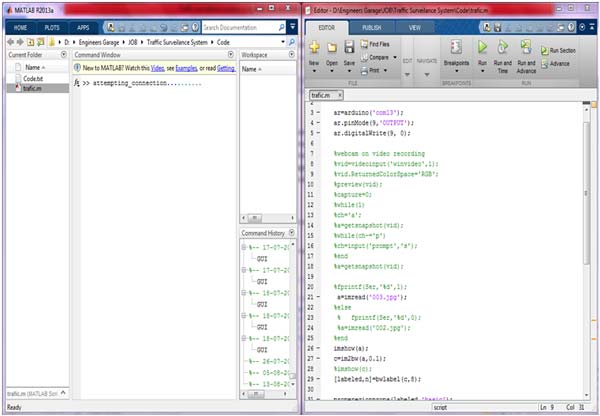
Task: Open Current Folder panel actions menu
Action: coord(64,55)
